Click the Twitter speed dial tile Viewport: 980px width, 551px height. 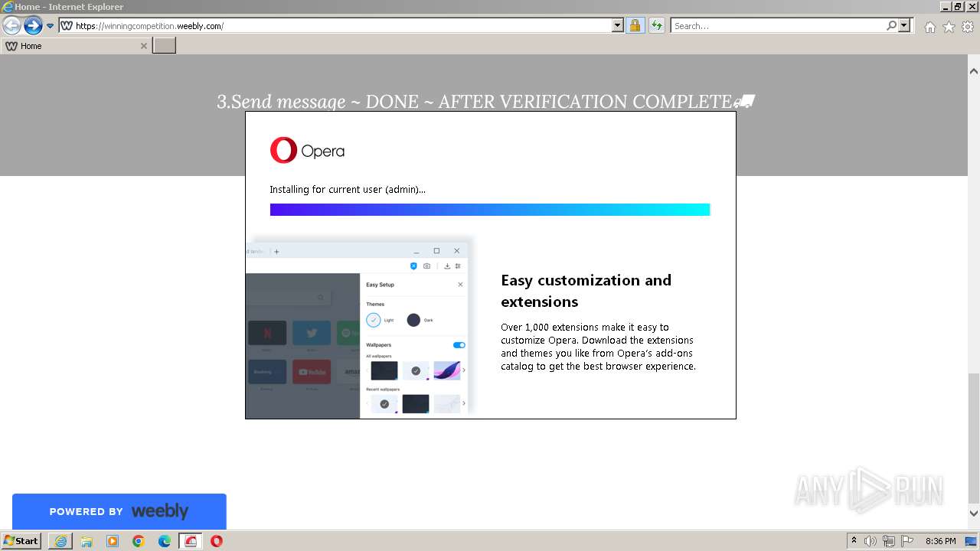[x=312, y=333]
